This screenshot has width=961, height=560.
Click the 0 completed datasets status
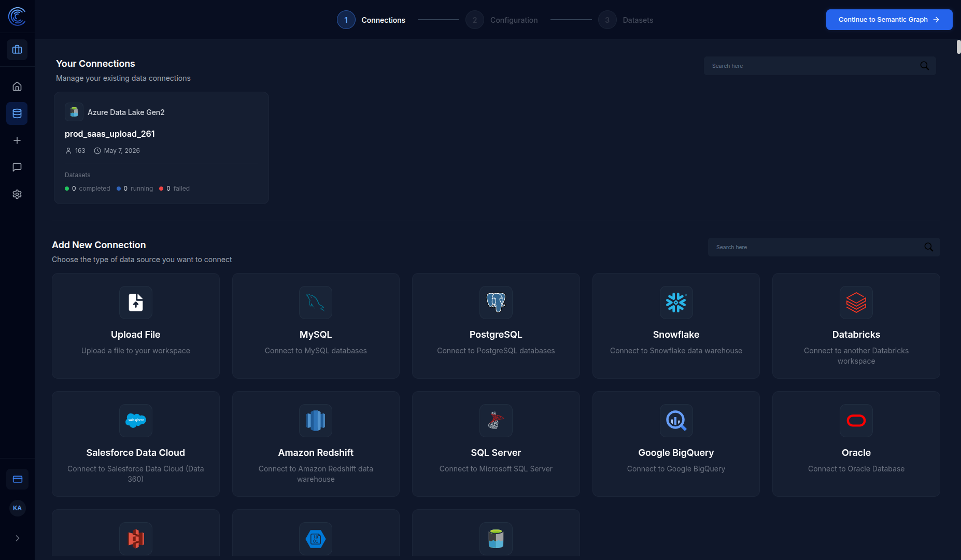pyautogui.click(x=88, y=189)
